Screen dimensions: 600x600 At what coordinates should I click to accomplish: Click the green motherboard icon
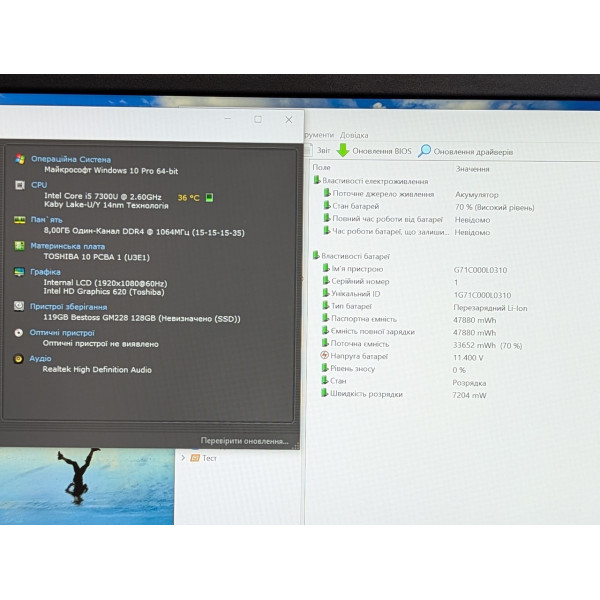[x=19, y=246]
